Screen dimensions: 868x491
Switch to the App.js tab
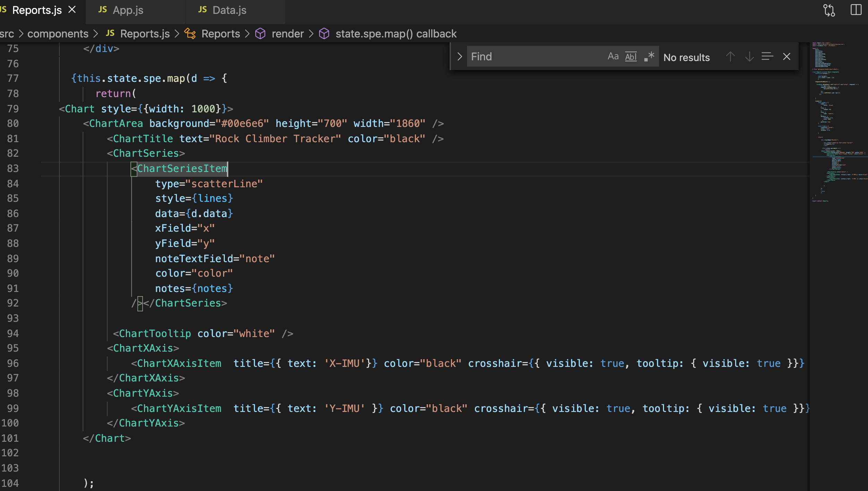(x=128, y=10)
